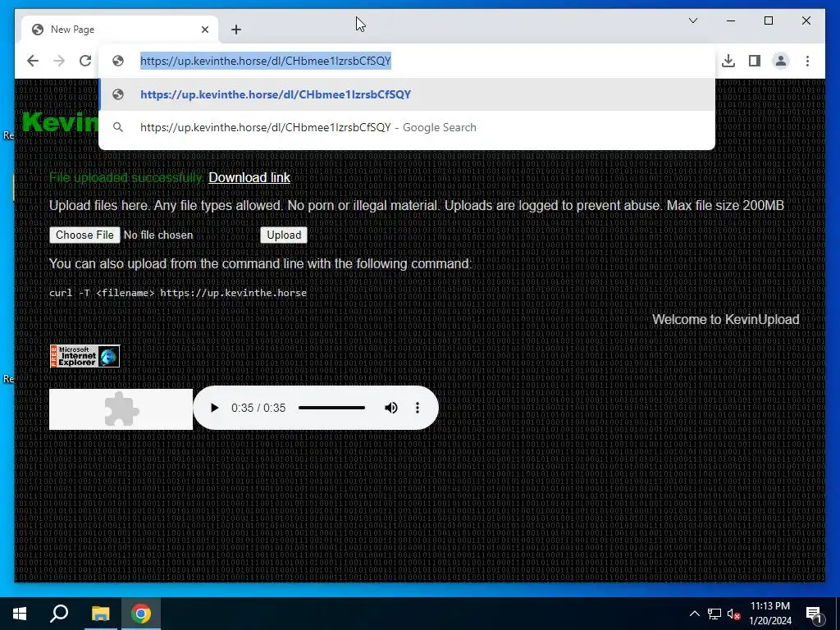
Task: Mute the audio player volume
Action: pyautogui.click(x=391, y=408)
